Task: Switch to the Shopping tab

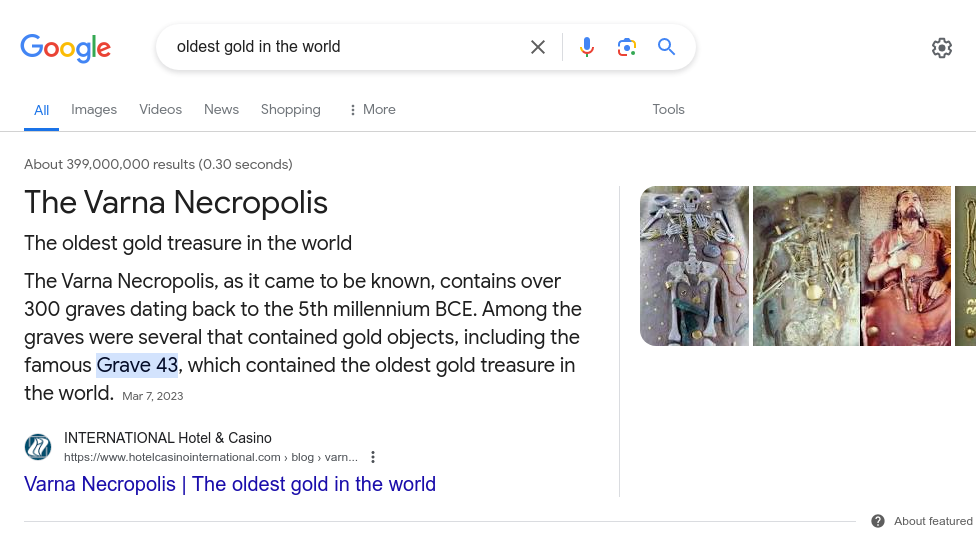Action: [291, 110]
